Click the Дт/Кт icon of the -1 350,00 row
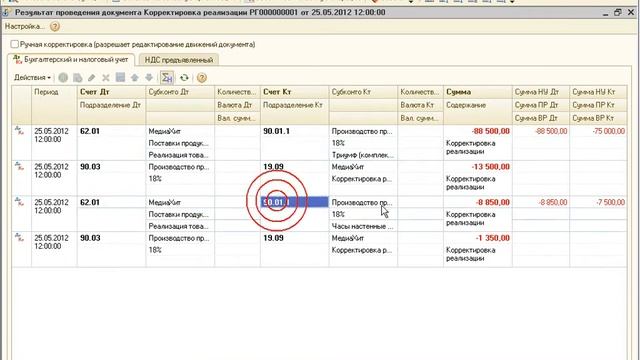The image size is (640, 360). [x=19, y=237]
